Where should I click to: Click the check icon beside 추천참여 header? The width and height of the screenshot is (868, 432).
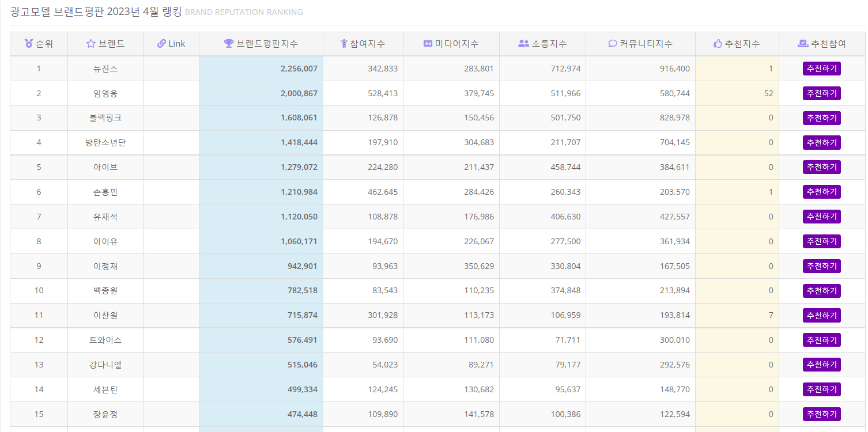[803, 43]
